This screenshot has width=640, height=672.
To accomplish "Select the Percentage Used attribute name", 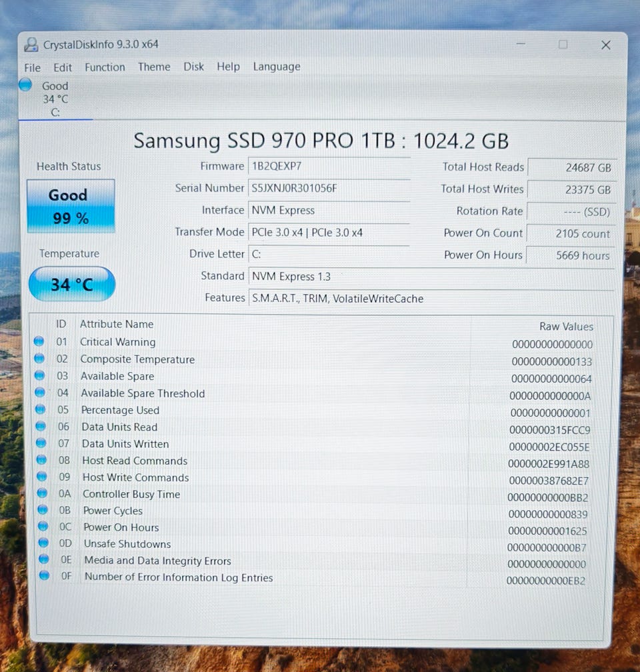I will (x=121, y=410).
